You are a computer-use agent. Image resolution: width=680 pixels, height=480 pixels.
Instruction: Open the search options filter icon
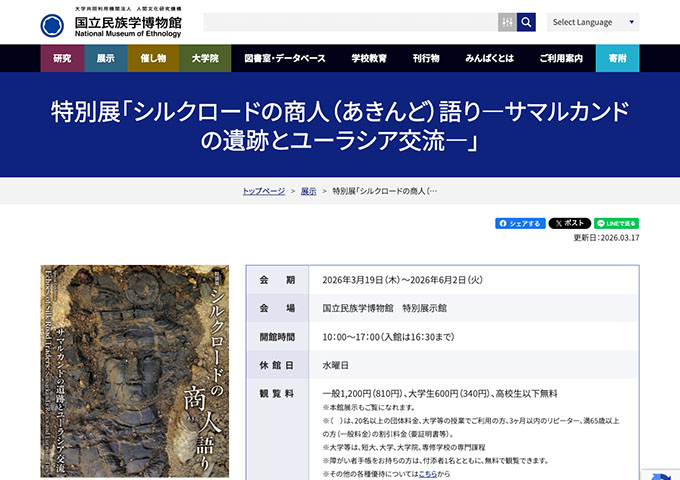coord(507,22)
